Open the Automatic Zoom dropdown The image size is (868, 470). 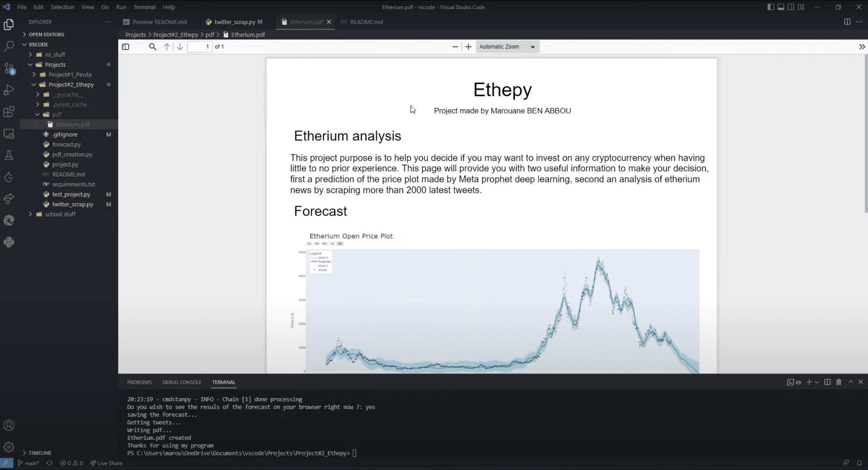point(507,47)
